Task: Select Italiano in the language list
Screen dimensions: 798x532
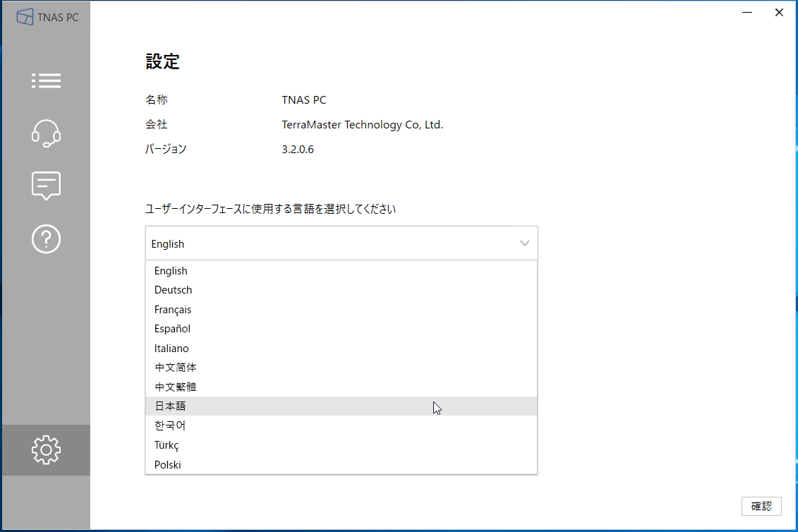Action: [341, 349]
